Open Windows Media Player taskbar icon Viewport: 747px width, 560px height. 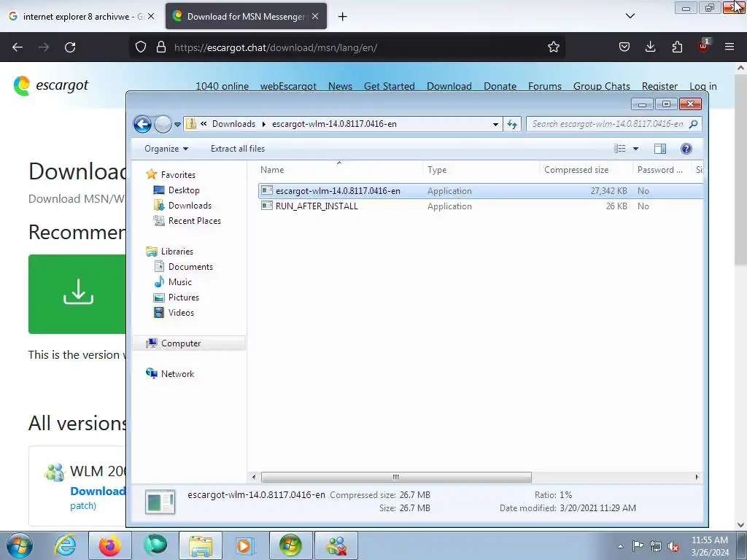tap(245, 545)
